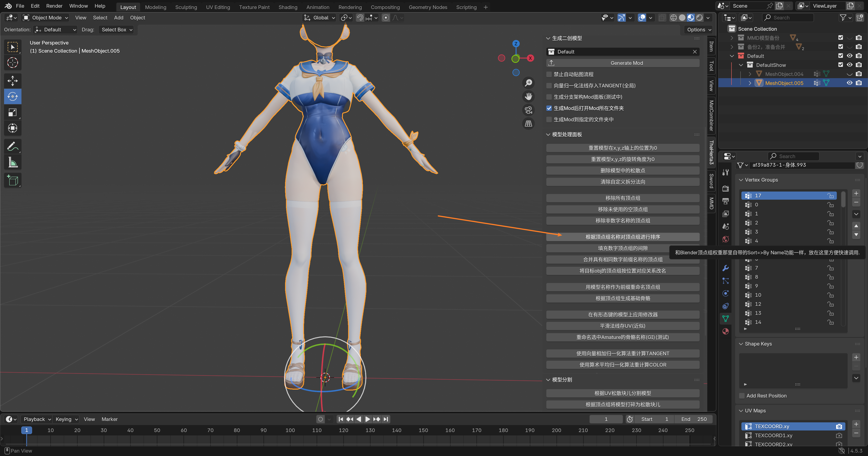Uncheck 生成Mod后打开Mod所在文件夹
Viewport: 868px width, 456px height.
[549, 108]
